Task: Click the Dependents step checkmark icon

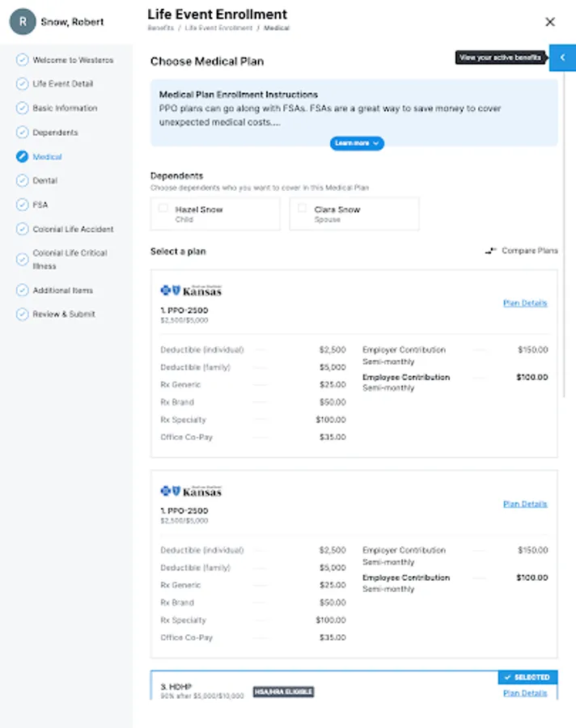Action: [x=22, y=133]
